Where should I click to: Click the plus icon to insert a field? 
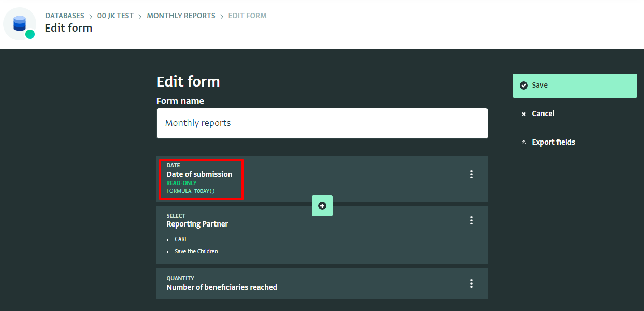pyautogui.click(x=322, y=206)
